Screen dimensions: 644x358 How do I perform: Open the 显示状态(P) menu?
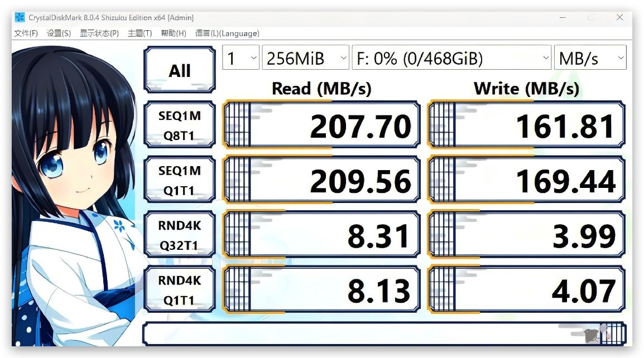point(99,33)
